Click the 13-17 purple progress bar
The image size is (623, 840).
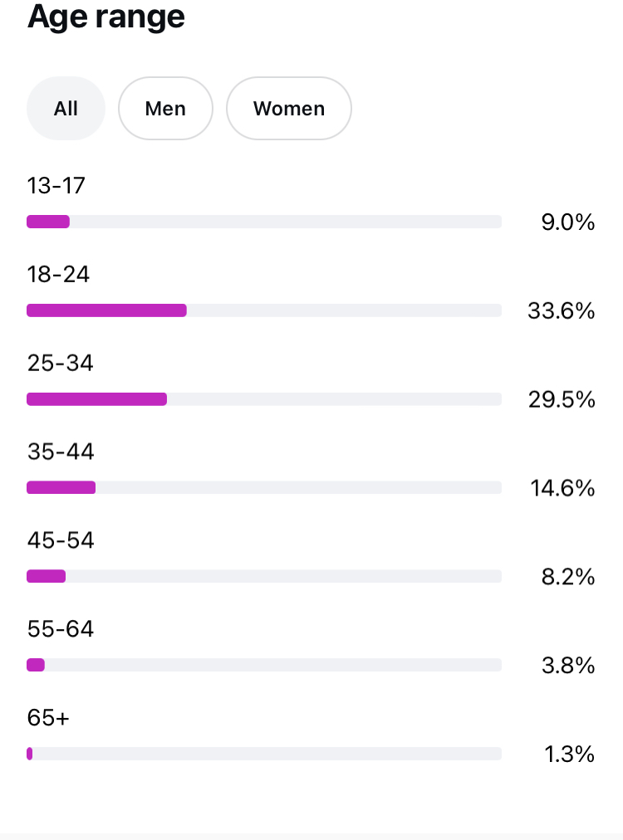tap(48, 222)
